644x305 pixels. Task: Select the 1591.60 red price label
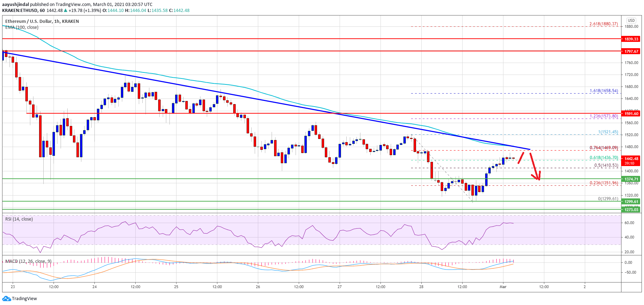pyautogui.click(x=631, y=114)
